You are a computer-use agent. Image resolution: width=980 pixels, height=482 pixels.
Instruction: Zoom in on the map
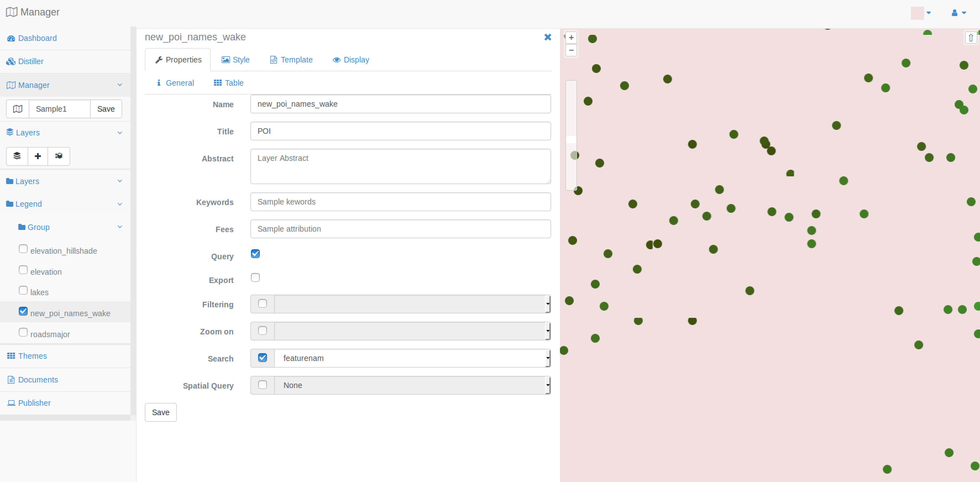point(571,38)
